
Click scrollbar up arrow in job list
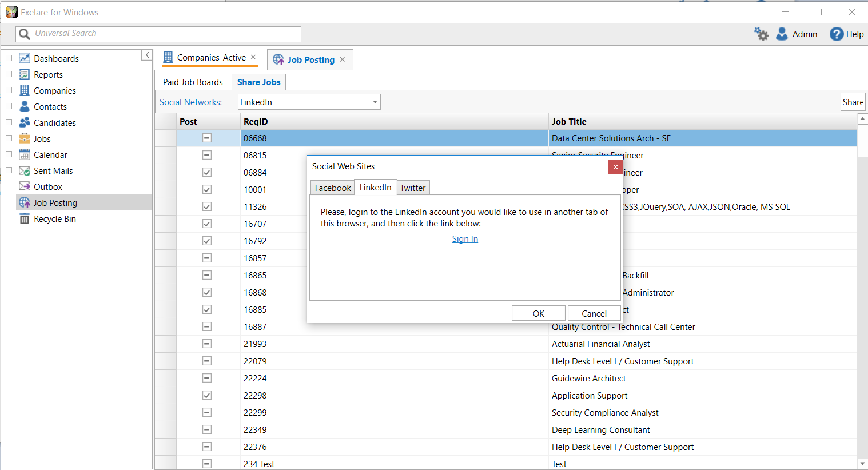click(863, 119)
